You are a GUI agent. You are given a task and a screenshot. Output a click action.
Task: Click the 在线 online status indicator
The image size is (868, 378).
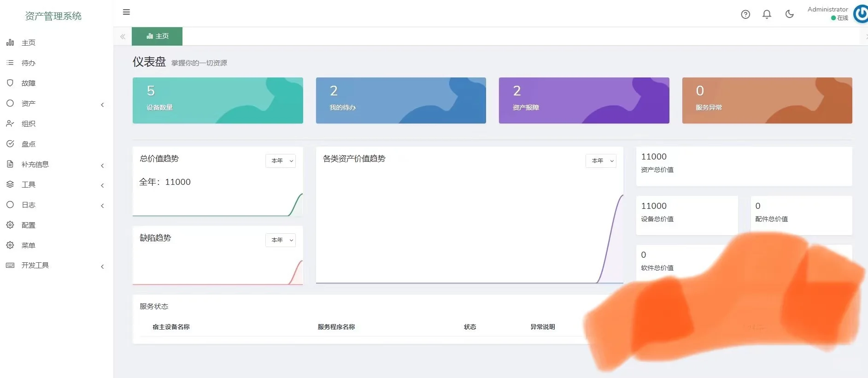coord(839,18)
